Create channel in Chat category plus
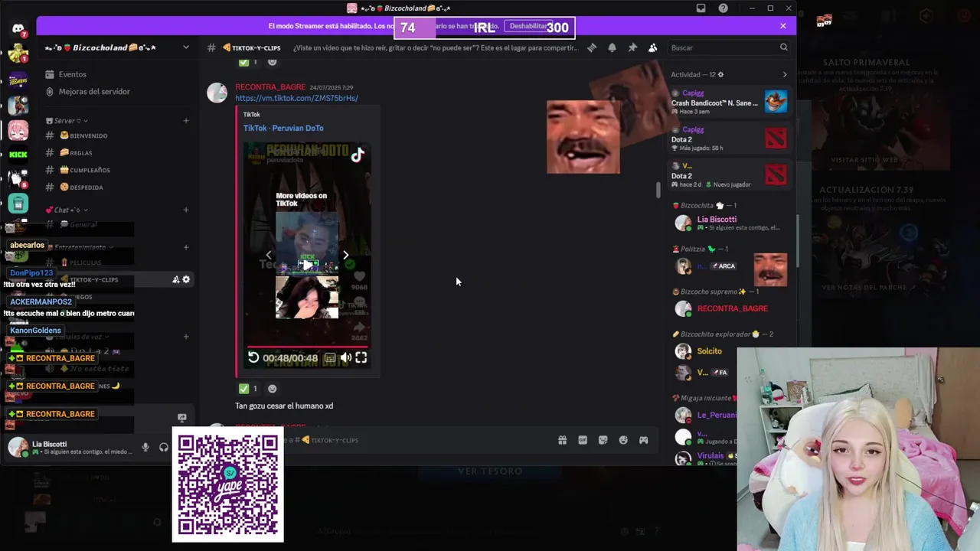Viewport: 980px width, 551px height. coord(186,210)
